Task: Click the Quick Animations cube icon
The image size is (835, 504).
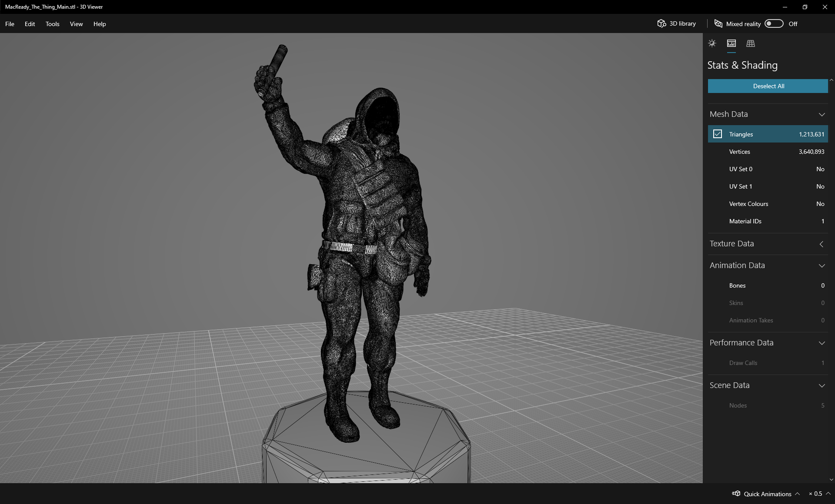Action: click(x=737, y=494)
